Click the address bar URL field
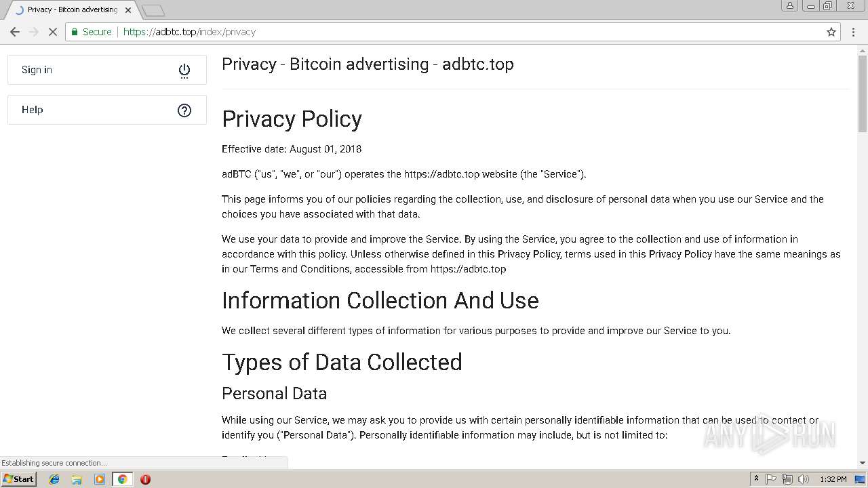Image resolution: width=868 pixels, height=488 pixels. (441, 32)
